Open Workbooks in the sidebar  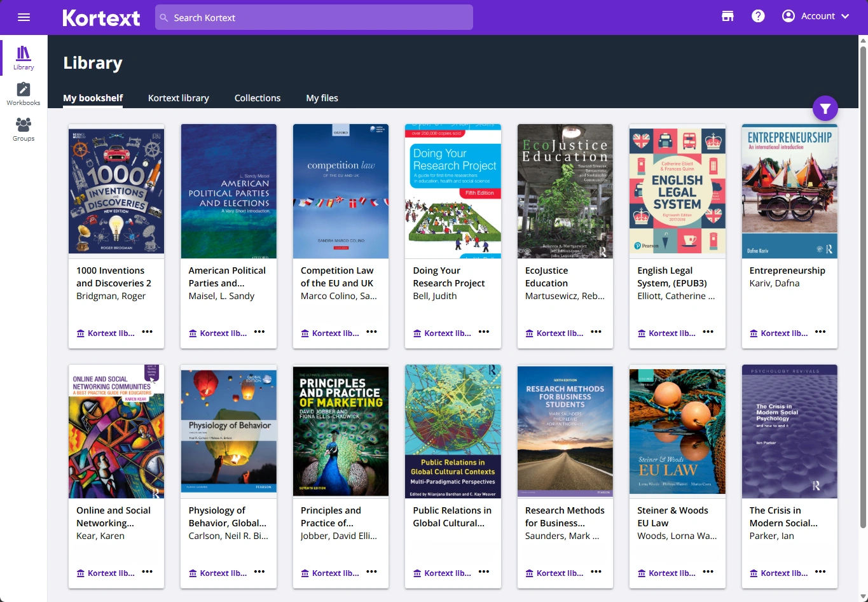[24, 94]
